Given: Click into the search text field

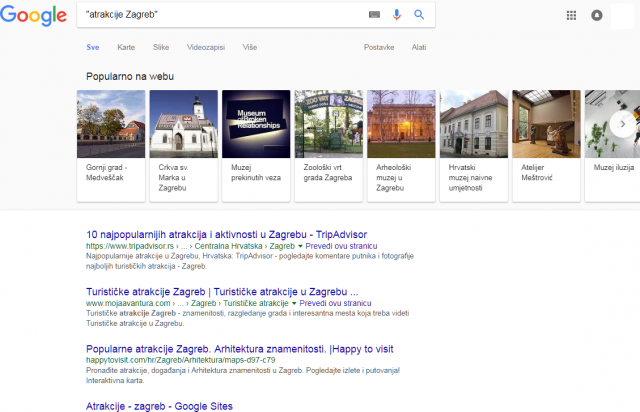Looking at the screenshot, I should (x=220, y=15).
